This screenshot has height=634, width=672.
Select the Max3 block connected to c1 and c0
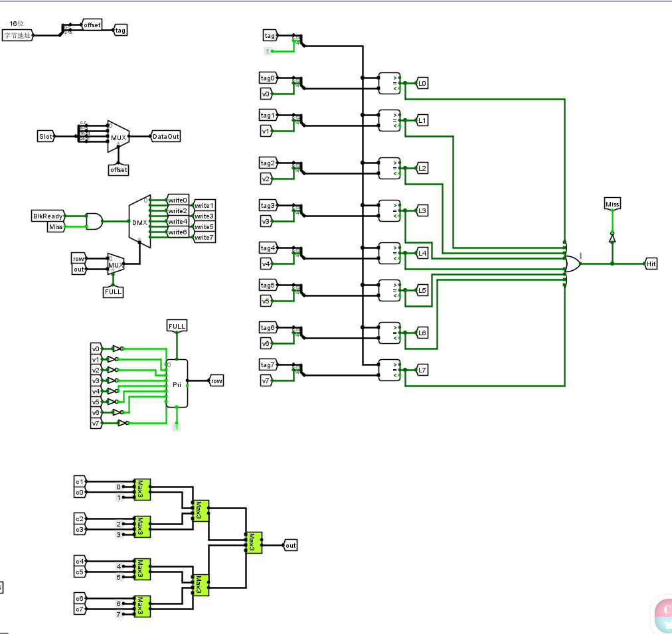tap(141, 489)
